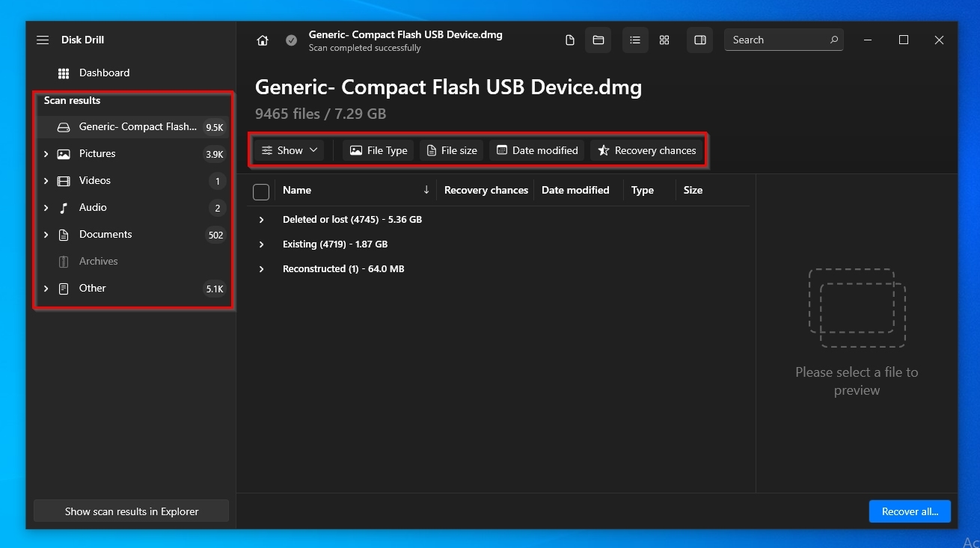Sort by the Type column header
This screenshot has width=980, height=548.
(x=643, y=191)
